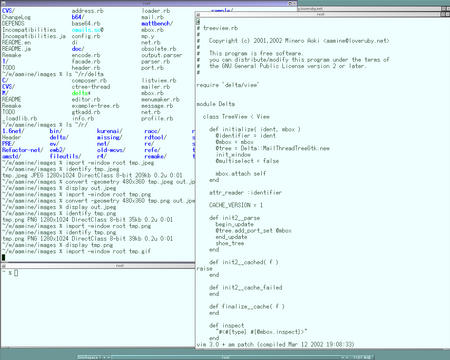Select composer.rb in delta listing
Viewport: 450px width, 360px height.
coord(89,81)
